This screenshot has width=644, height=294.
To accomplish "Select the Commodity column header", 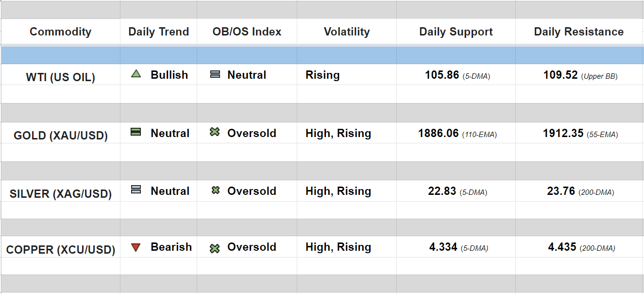I will [x=60, y=32].
